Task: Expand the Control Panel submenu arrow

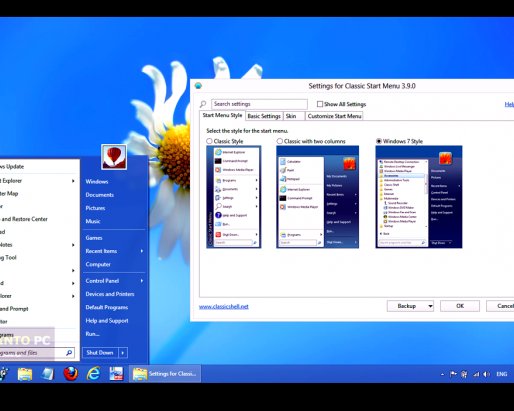Action: click(142, 281)
